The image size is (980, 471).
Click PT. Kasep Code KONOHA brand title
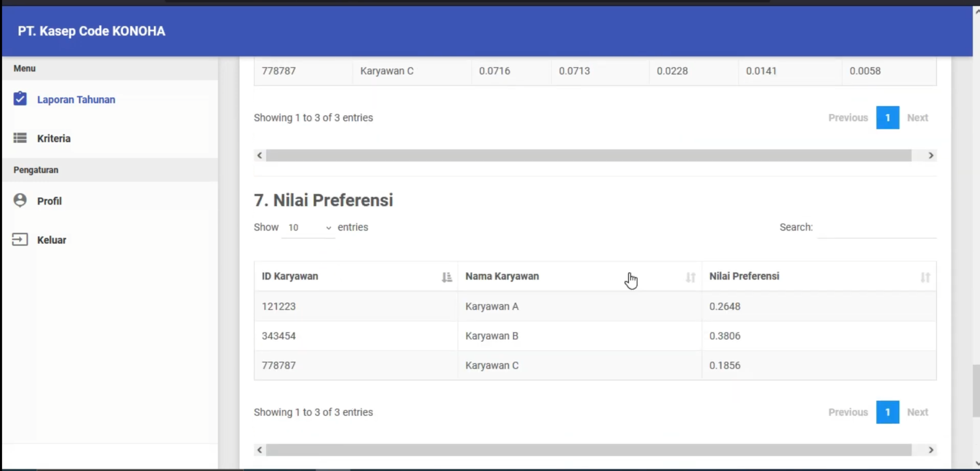pyautogui.click(x=91, y=31)
